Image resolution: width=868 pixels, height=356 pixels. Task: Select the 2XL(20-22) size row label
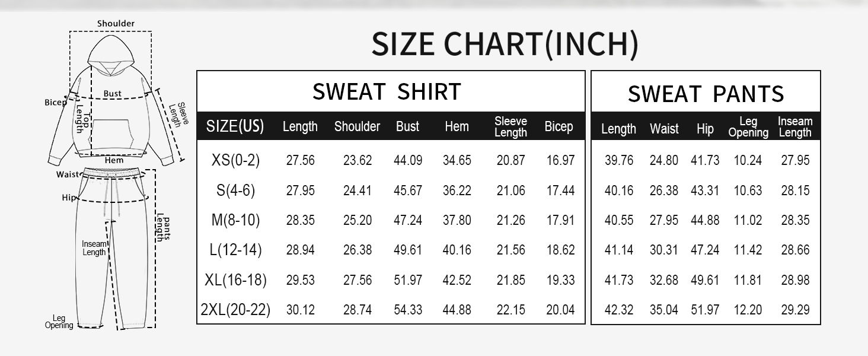(x=235, y=310)
